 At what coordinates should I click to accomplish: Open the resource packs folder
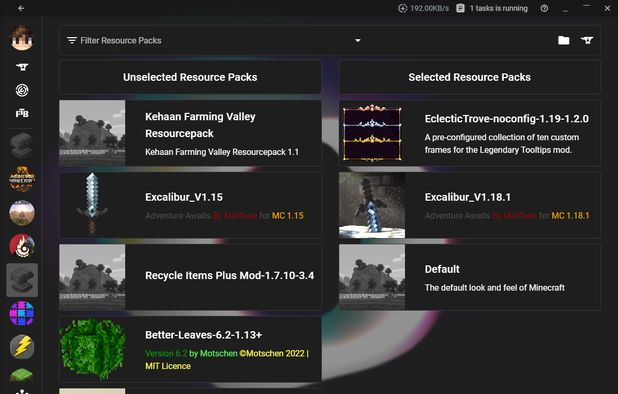pyautogui.click(x=564, y=40)
